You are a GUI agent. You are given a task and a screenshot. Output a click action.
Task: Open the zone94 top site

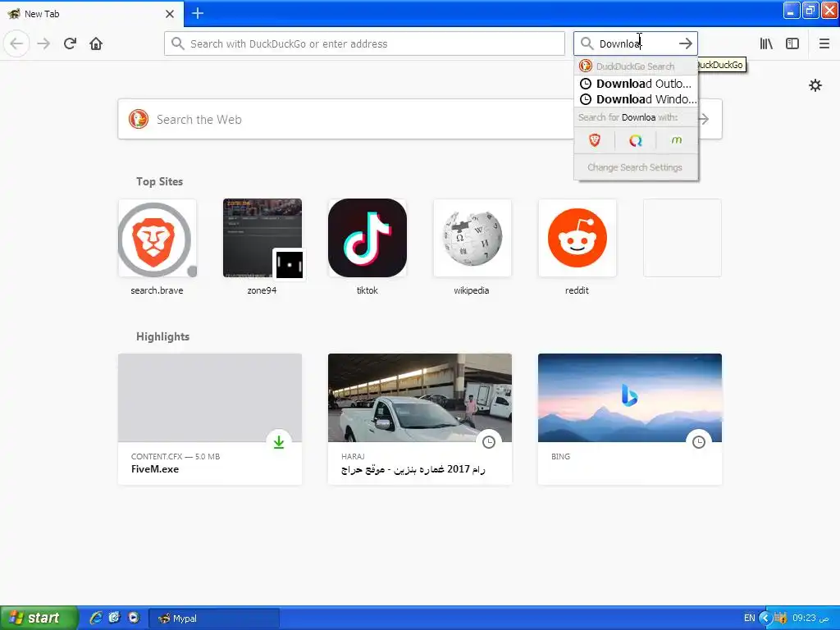[262, 238]
